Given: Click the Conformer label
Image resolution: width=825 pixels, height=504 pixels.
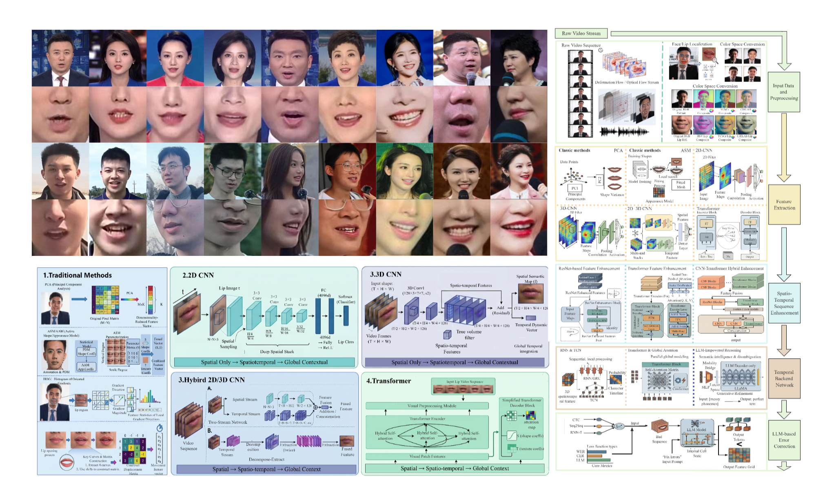Looking at the screenshot, I should (x=680, y=389).
